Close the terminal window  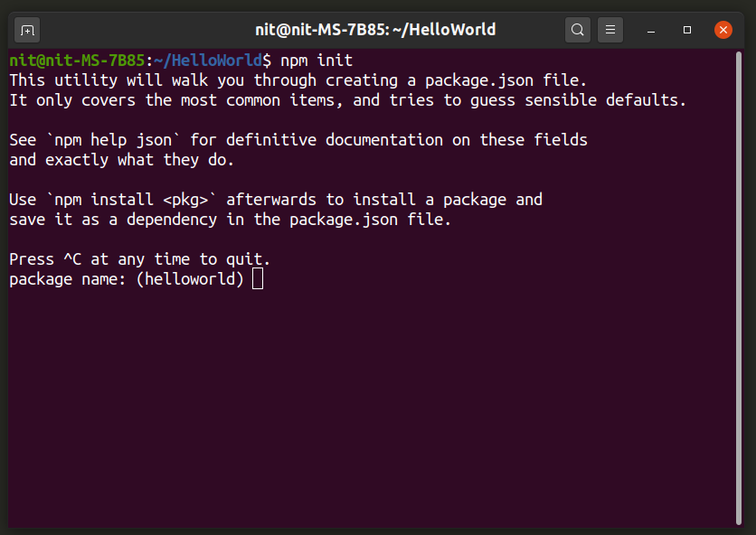pos(723,30)
